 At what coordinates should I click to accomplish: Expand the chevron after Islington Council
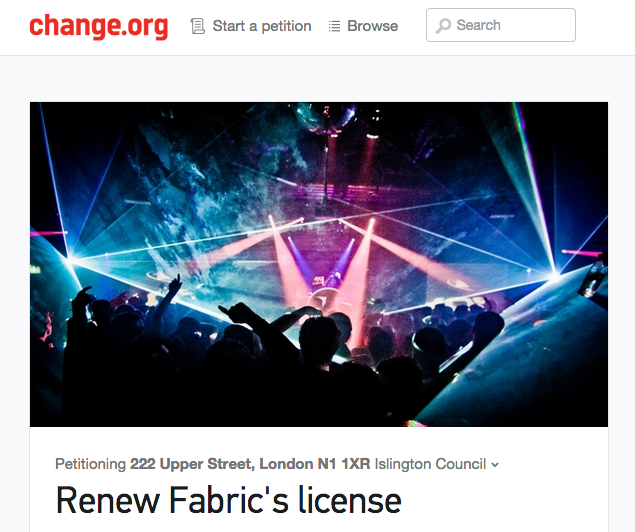pyautogui.click(x=495, y=465)
